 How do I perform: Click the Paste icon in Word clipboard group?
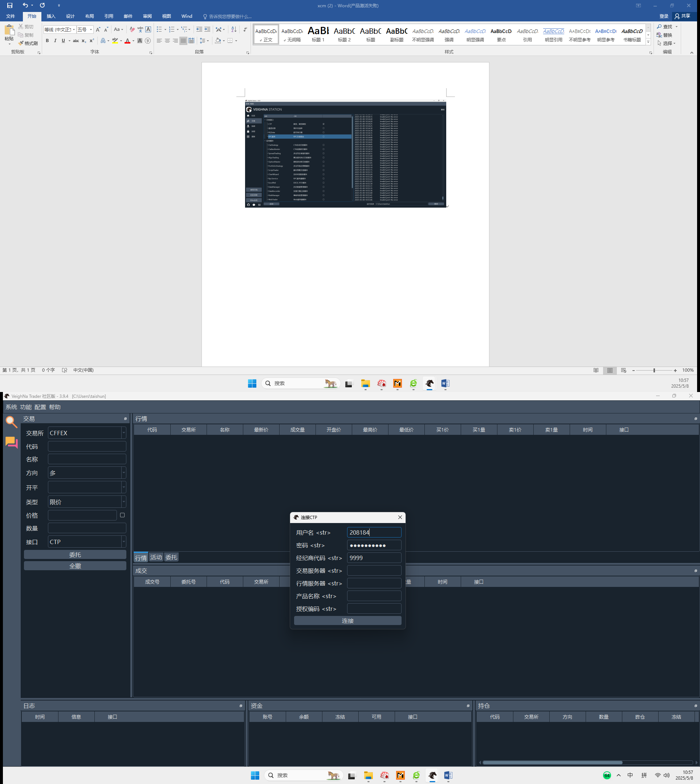click(x=9, y=30)
